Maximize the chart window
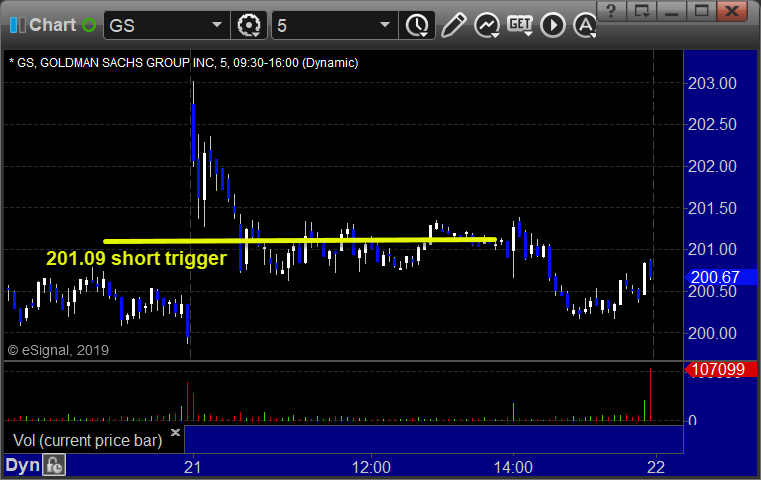761x480 pixels. click(x=701, y=11)
